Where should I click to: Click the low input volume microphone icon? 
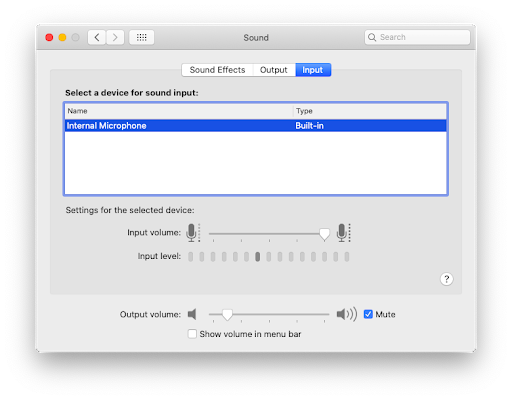[x=193, y=232]
